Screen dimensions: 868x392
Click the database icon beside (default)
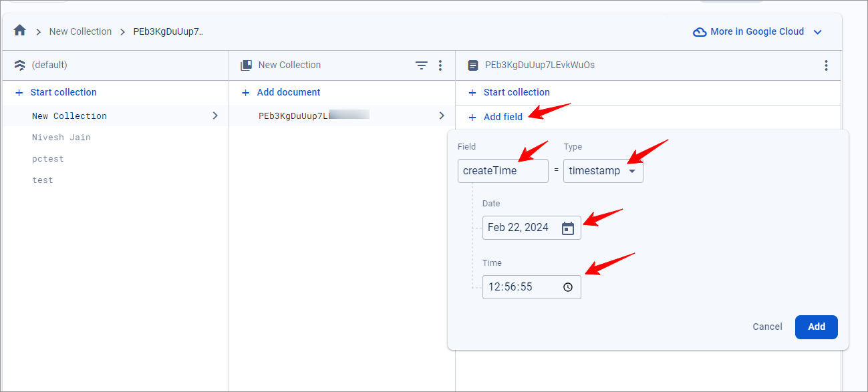20,65
